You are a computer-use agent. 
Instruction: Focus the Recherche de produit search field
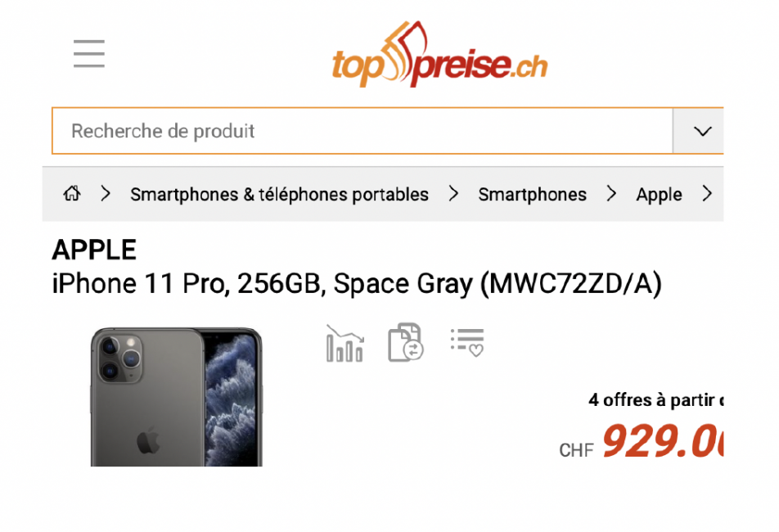coord(362,131)
